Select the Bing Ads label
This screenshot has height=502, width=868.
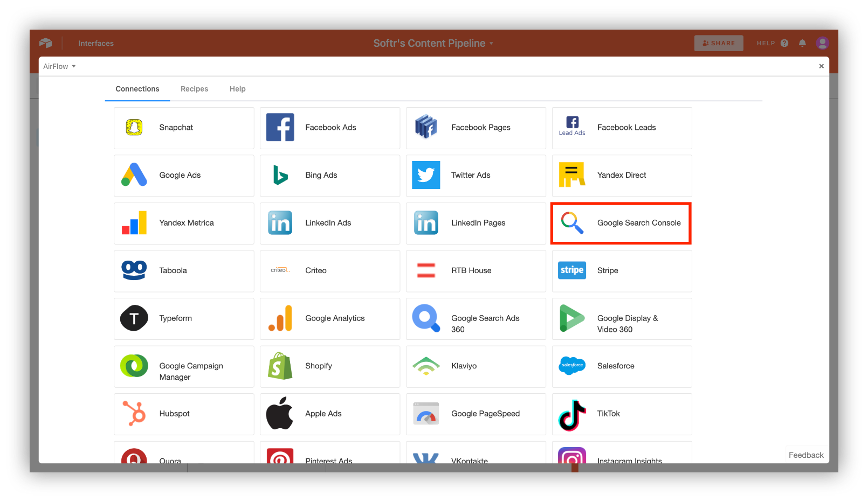[x=321, y=175]
